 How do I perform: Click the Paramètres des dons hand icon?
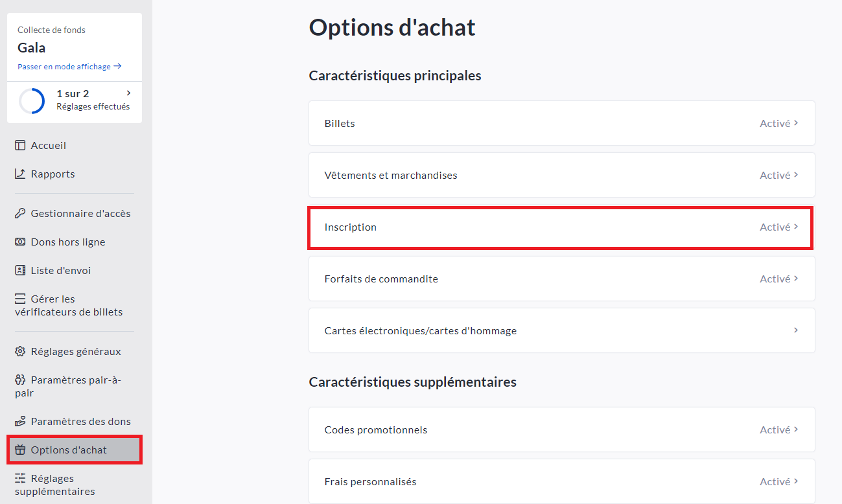click(x=20, y=422)
